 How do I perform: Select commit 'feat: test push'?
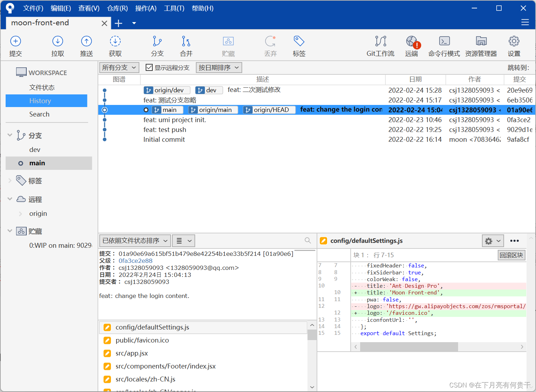(317, 129)
